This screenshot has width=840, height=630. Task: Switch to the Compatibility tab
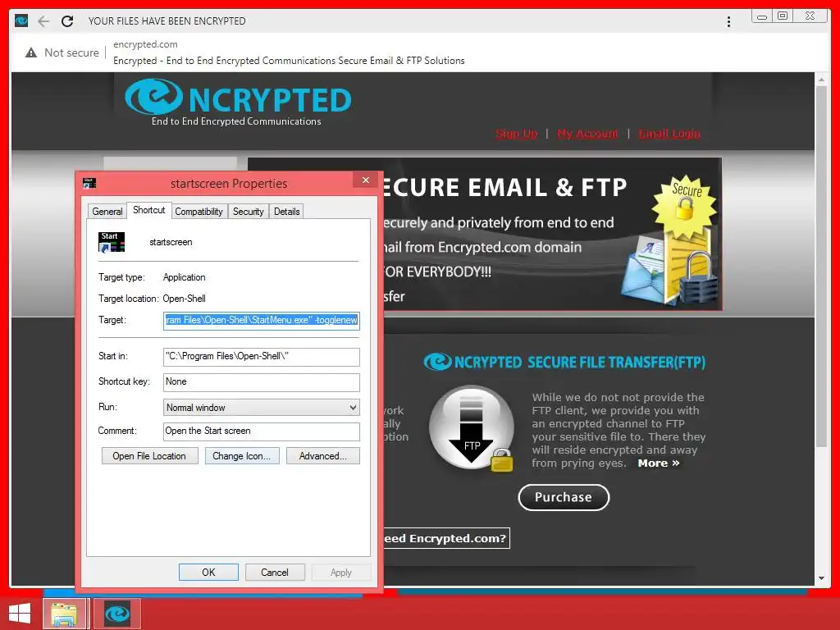click(199, 212)
